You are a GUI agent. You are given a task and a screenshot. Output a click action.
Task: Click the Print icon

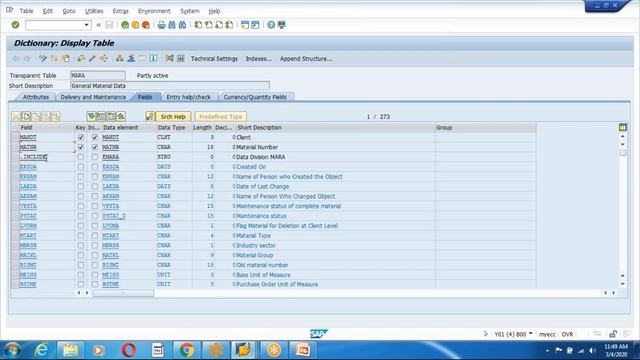coord(162,25)
